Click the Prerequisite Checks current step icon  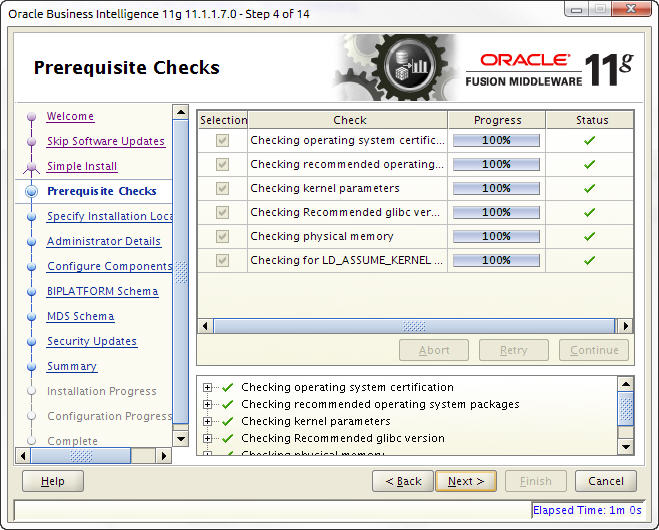click(x=32, y=191)
